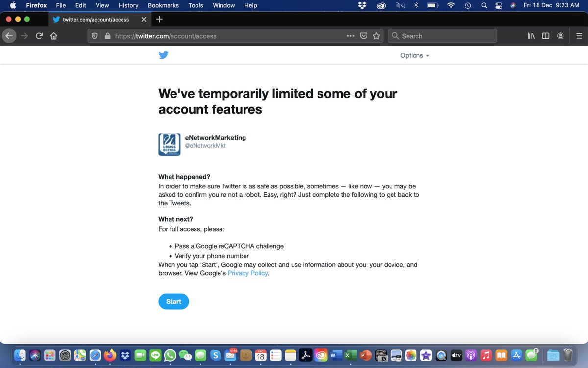Image resolution: width=588 pixels, height=368 pixels.
Task: Click Creative Cloud menu bar icon
Action: (381, 5)
